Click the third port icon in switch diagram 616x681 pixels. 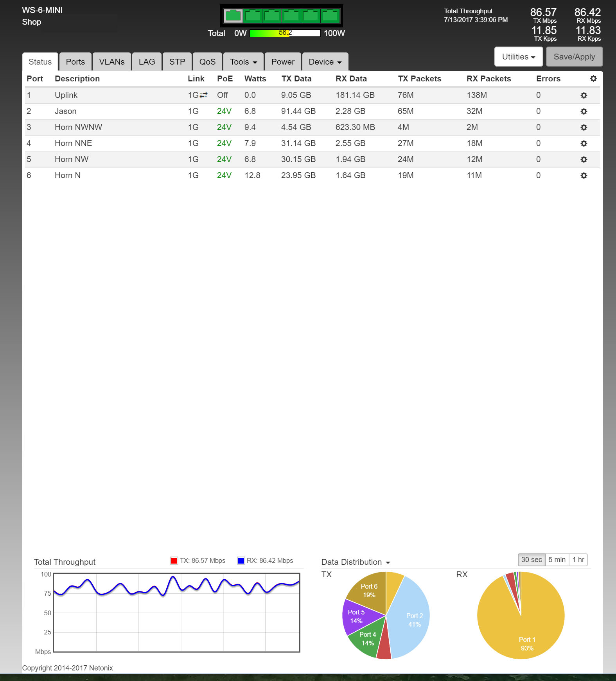272,16
